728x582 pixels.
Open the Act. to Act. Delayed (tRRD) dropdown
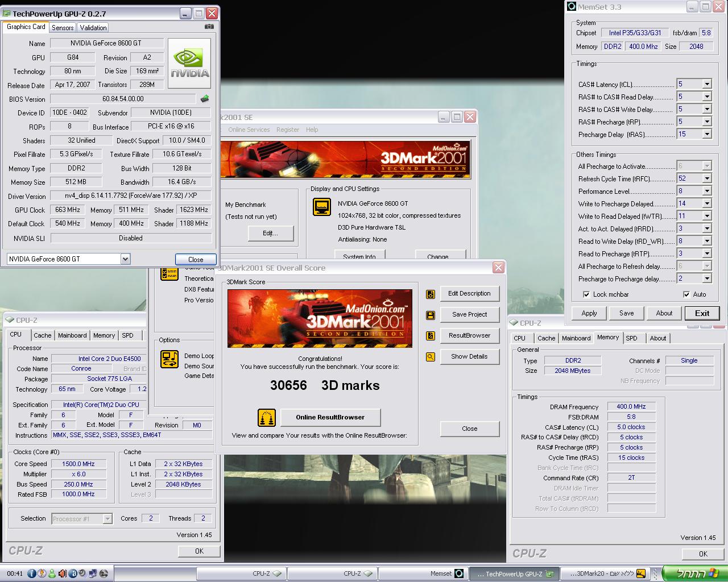[x=707, y=228]
